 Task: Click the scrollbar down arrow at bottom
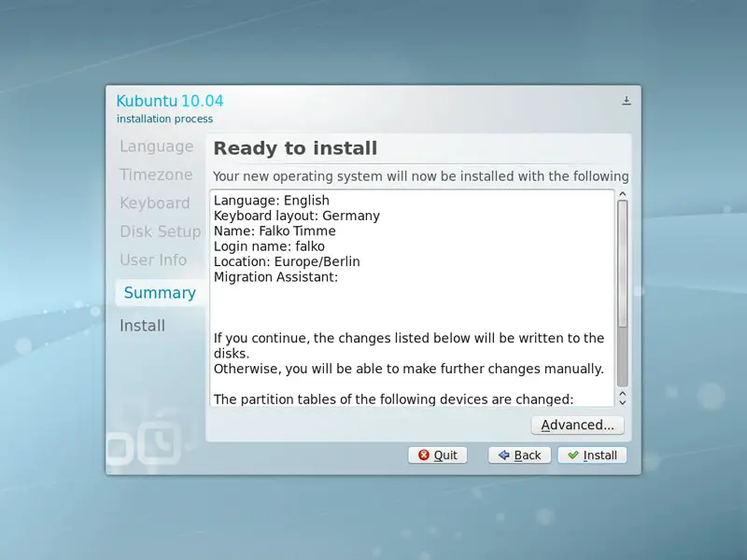622,402
